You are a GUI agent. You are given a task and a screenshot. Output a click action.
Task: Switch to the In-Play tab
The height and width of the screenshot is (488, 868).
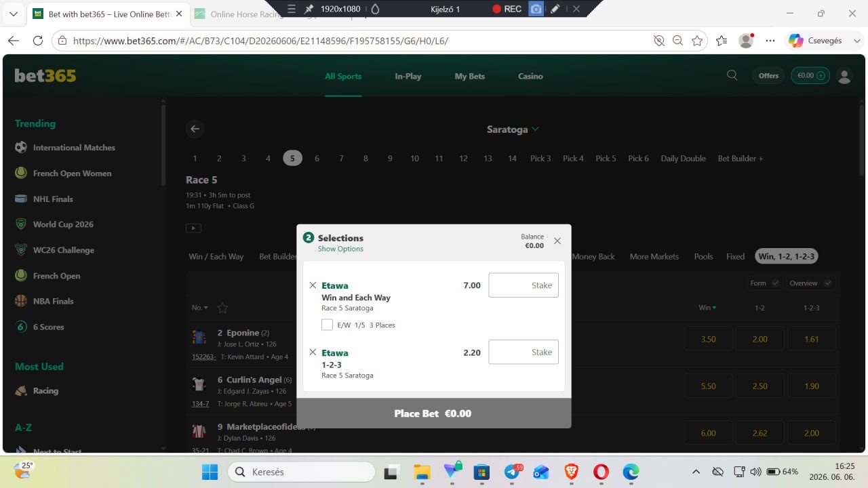tap(408, 77)
